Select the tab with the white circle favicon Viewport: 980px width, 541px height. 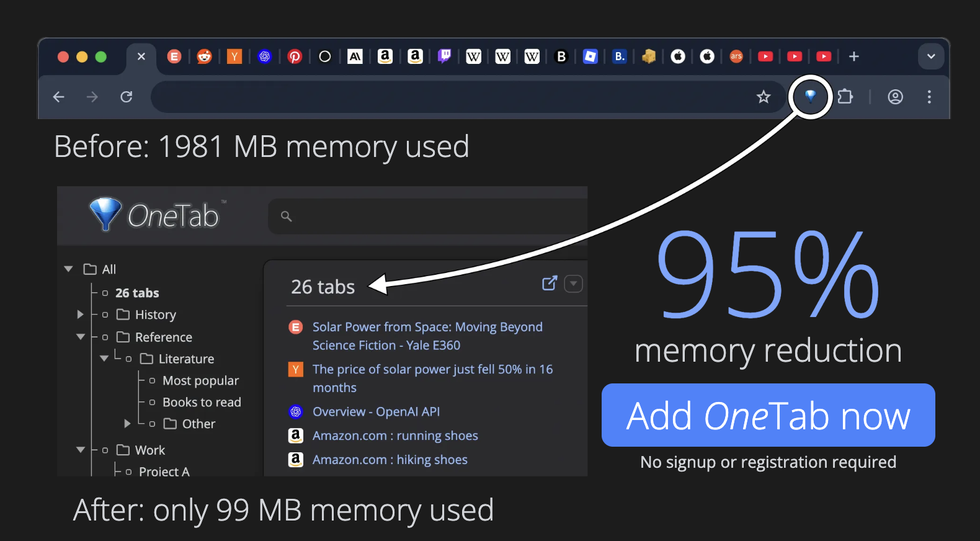coord(324,56)
